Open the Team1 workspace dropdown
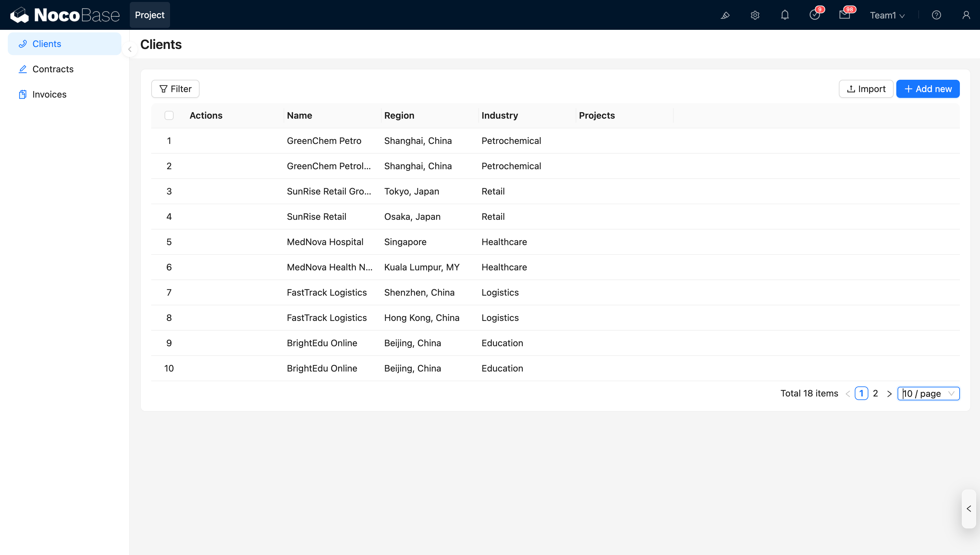Screen dimensions: 980x555 [887, 15]
